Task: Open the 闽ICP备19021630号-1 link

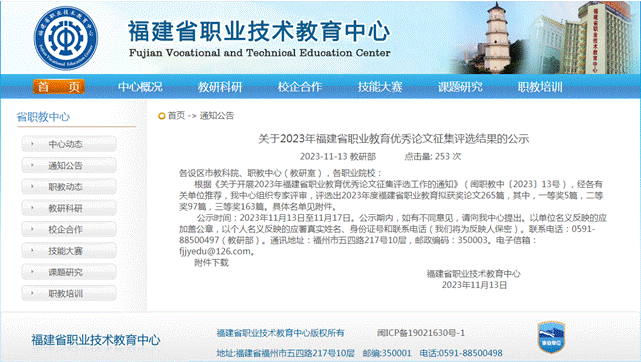Action: [421, 333]
